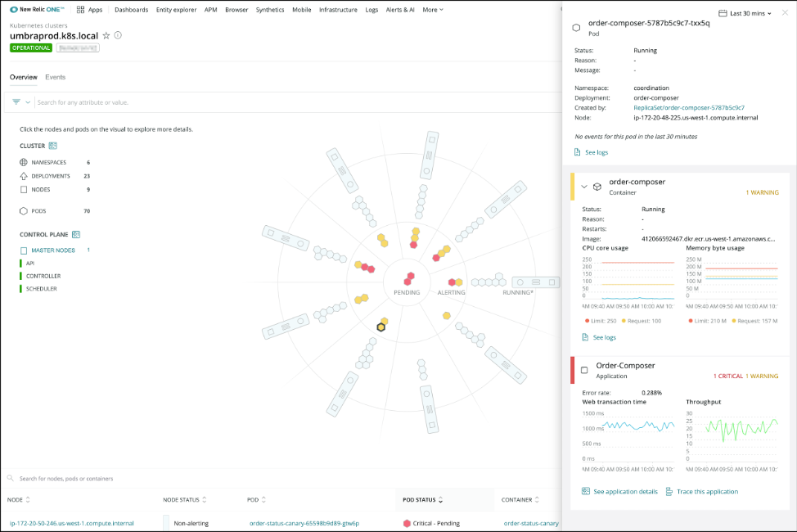This screenshot has height=532, width=797.
Task: Sort the table by the CONTAINER column
Action: (537, 500)
